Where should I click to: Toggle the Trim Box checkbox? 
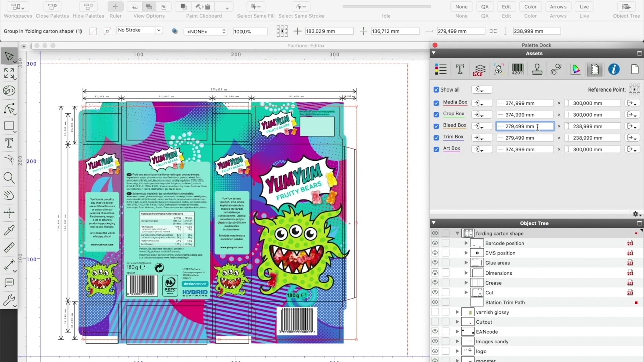(436, 137)
